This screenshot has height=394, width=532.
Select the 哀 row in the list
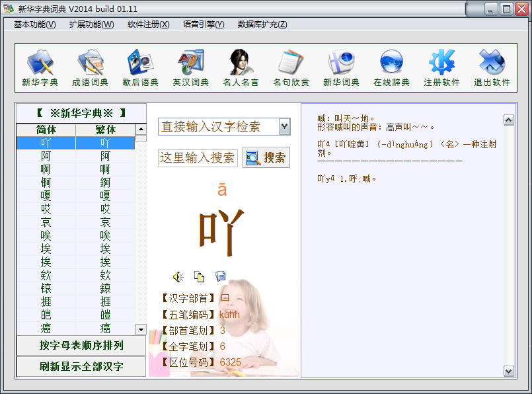(75, 222)
